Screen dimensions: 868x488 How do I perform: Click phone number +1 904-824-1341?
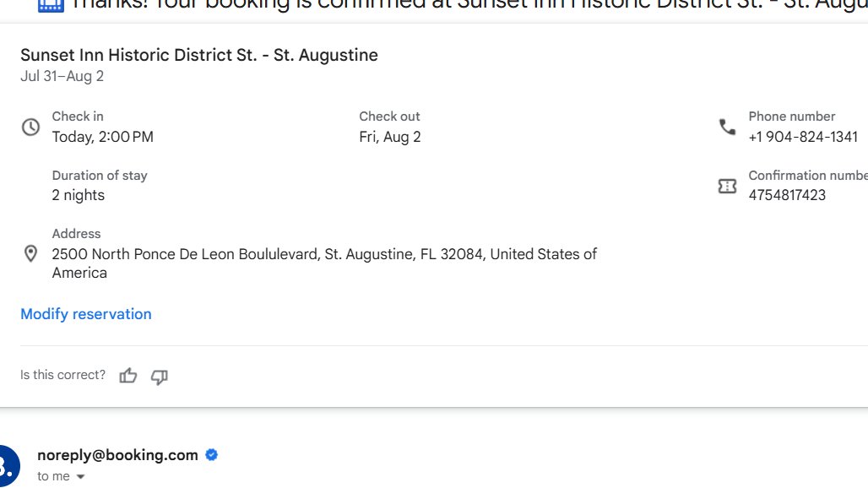[x=802, y=137]
